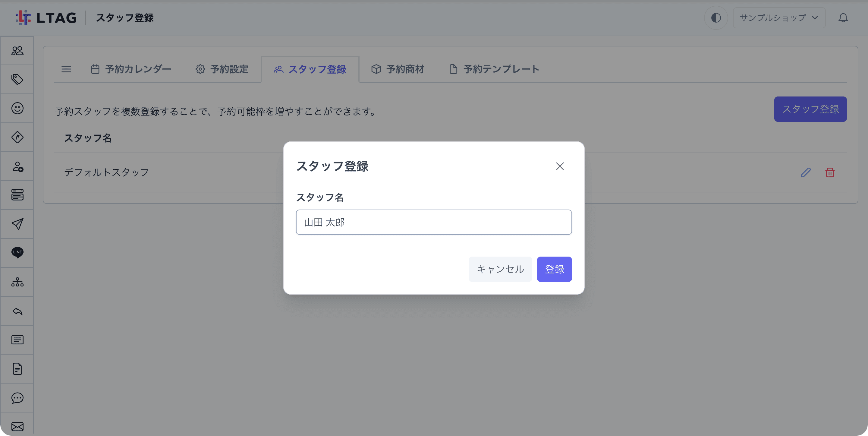Click the chat bubble dots sidebar icon
The width and height of the screenshot is (868, 436).
point(17,398)
